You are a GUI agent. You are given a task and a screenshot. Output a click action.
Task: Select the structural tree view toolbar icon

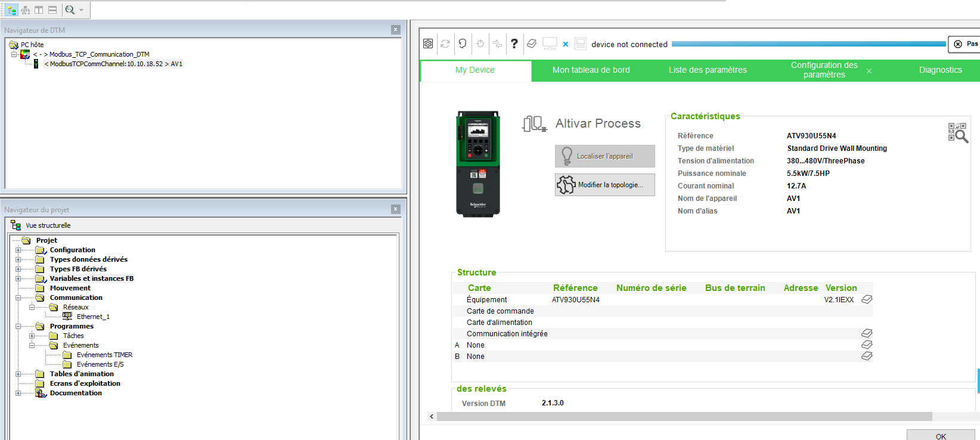11,10
